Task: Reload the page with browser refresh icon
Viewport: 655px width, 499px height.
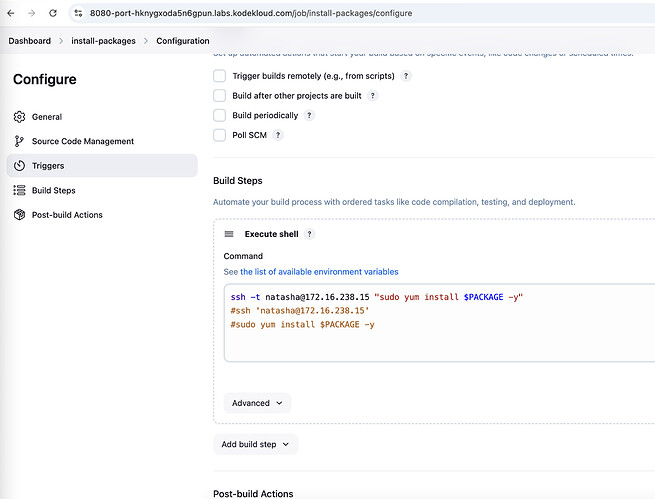Action: pyautogui.click(x=52, y=13)
